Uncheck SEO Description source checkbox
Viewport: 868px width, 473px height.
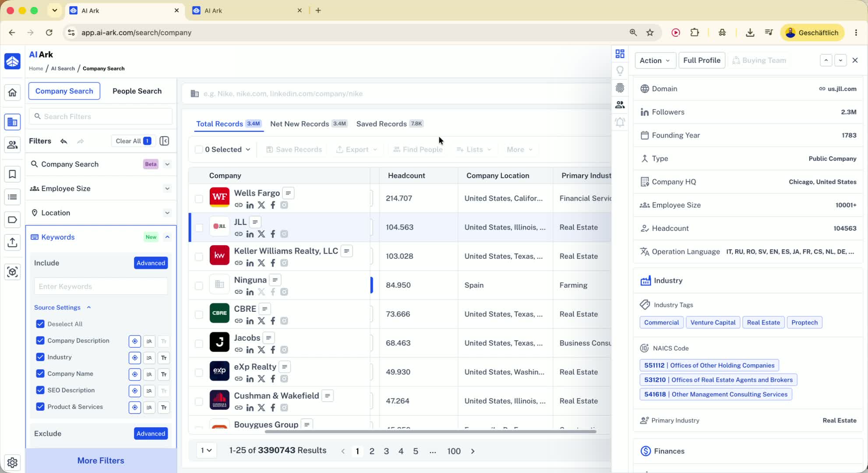click(x=40, y=390)
